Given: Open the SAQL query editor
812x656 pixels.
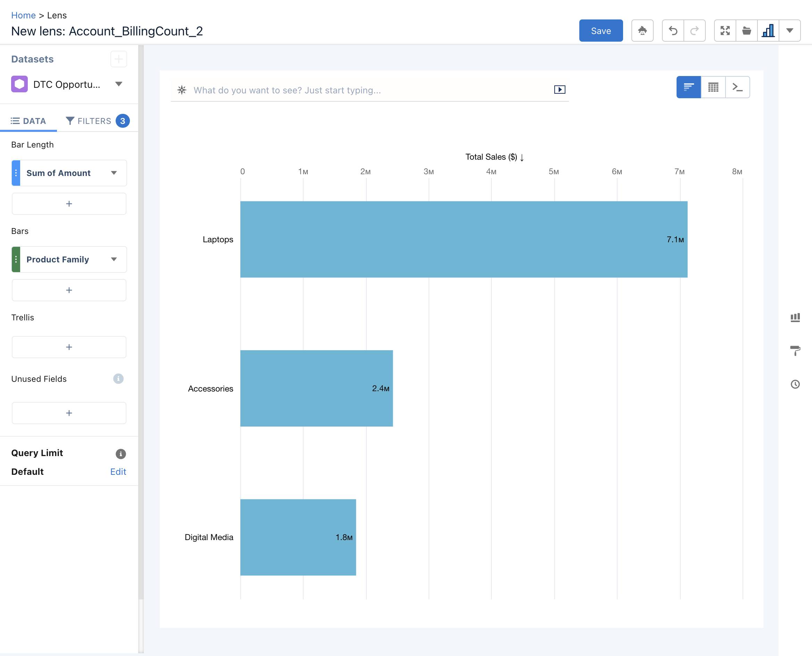Looking at the screenshot, I should point(738,87).
